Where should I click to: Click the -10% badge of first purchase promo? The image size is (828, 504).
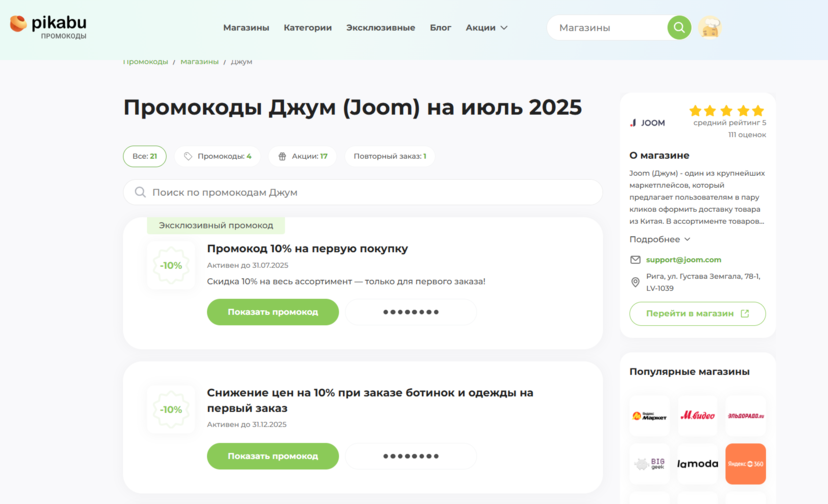pos(171,265)
